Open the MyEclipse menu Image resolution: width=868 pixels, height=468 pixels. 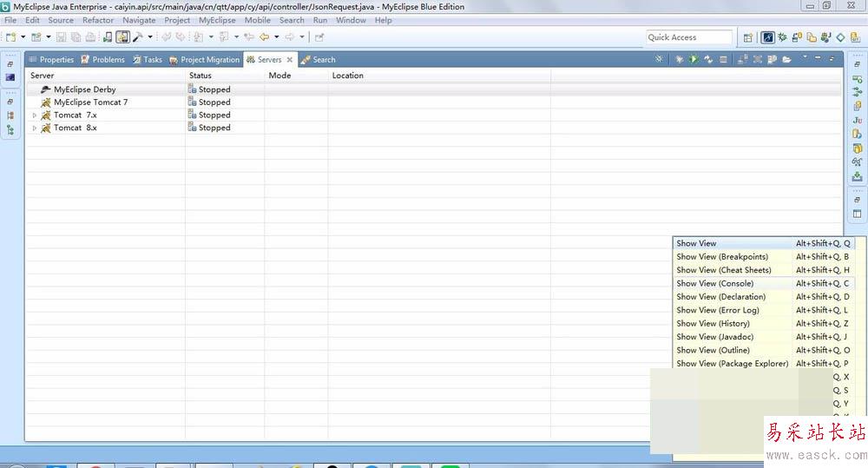point(217,20)
